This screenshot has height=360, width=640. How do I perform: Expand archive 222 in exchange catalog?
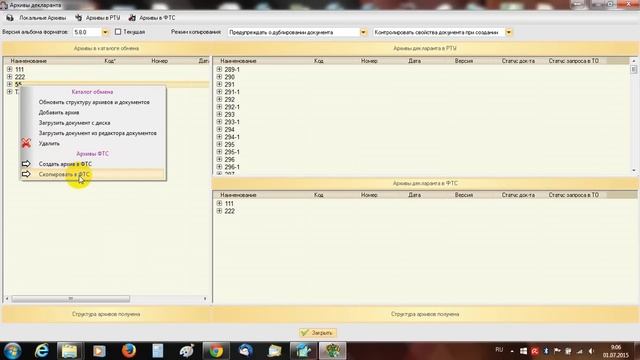[10, 77]
